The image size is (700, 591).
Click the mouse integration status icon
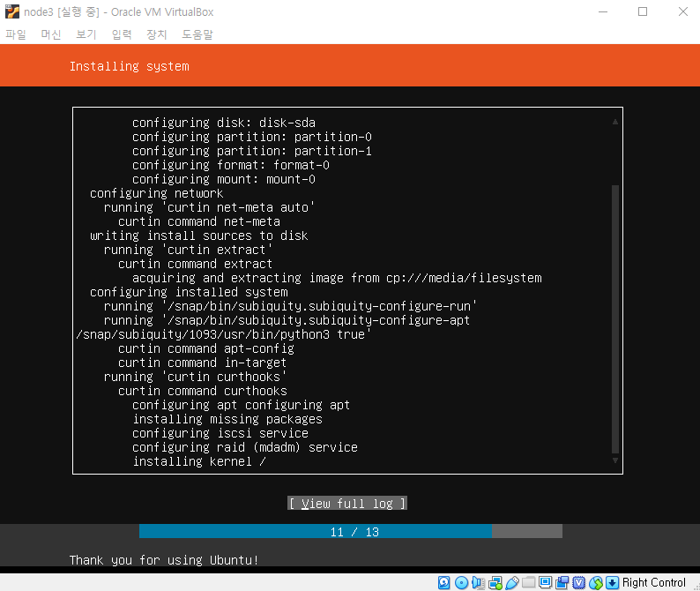click(596, 582)
